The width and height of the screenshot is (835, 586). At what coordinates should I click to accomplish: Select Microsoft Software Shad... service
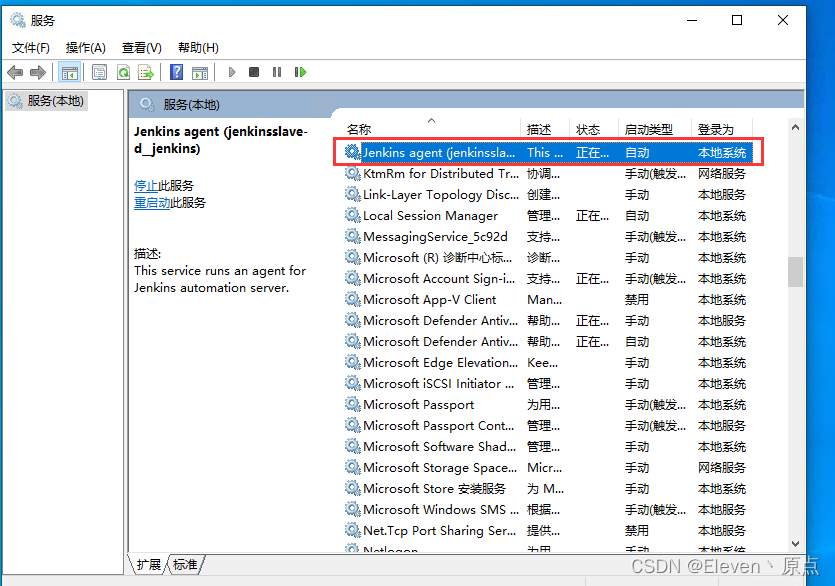pos(547,446)
